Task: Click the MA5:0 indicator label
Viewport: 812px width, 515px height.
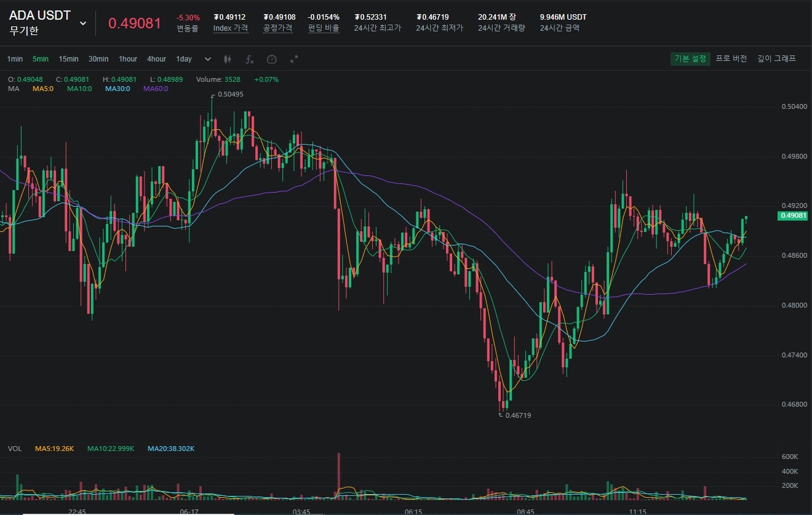Action: tap(43, 89)
